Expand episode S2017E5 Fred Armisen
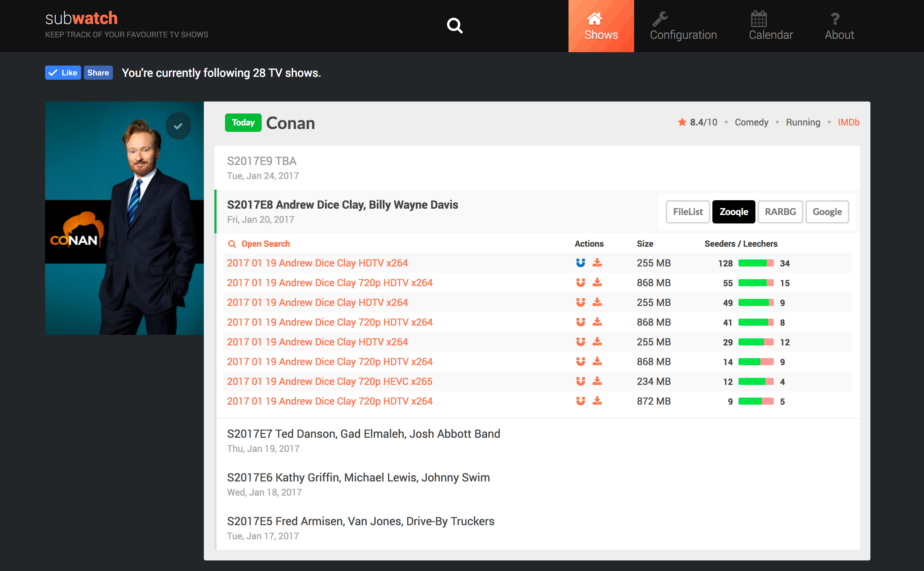924x571 pixels. tap(360, 522)
